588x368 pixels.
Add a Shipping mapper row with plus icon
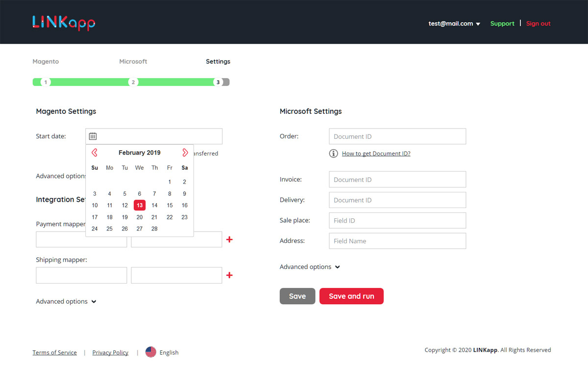coord(229,275)
